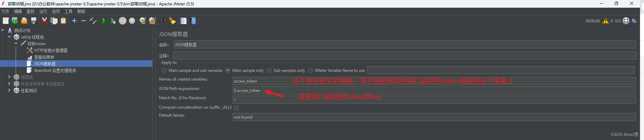
Task: Open Search with binoculars icon
Action: pyautogui.click(x=163, y=21)
